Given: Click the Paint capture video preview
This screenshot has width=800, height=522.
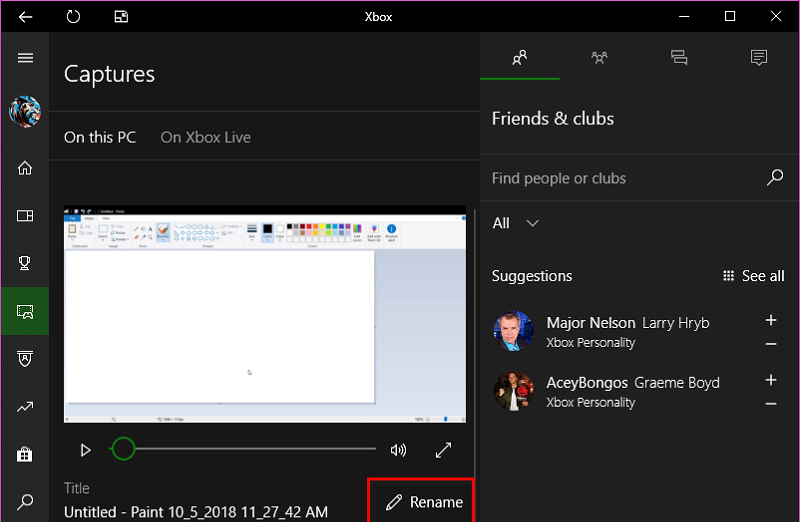Looking at the screenshot, I should point(265,314).
